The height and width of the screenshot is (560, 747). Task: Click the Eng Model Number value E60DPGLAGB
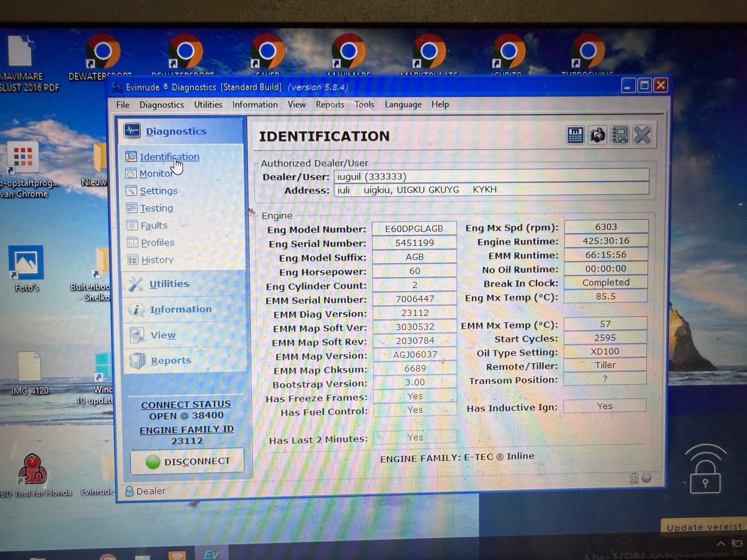coord(414,229)
